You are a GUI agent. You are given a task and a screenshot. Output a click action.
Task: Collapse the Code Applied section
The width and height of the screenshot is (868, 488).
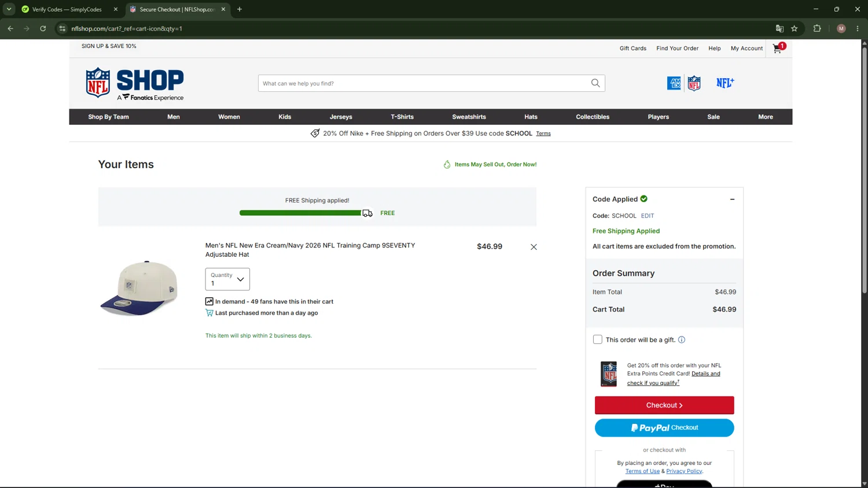(x=732, y=199)
